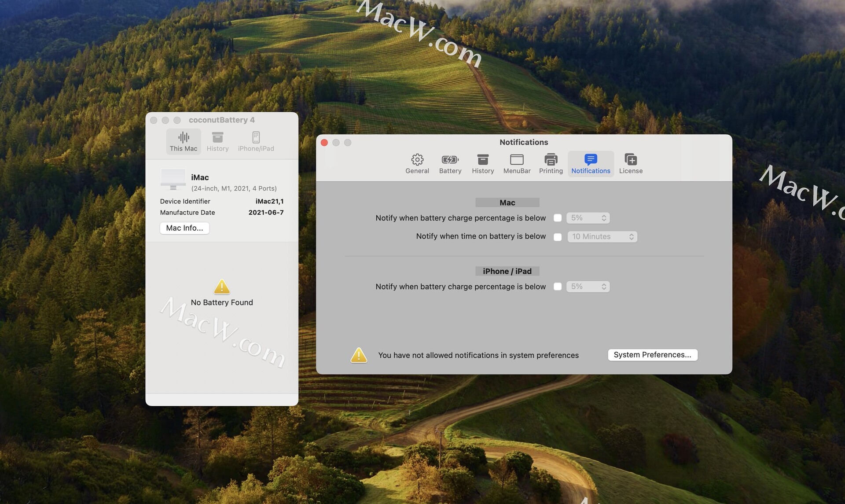
Task: Click the iMac21,1 device identifier value
Action: click(269, 201)
